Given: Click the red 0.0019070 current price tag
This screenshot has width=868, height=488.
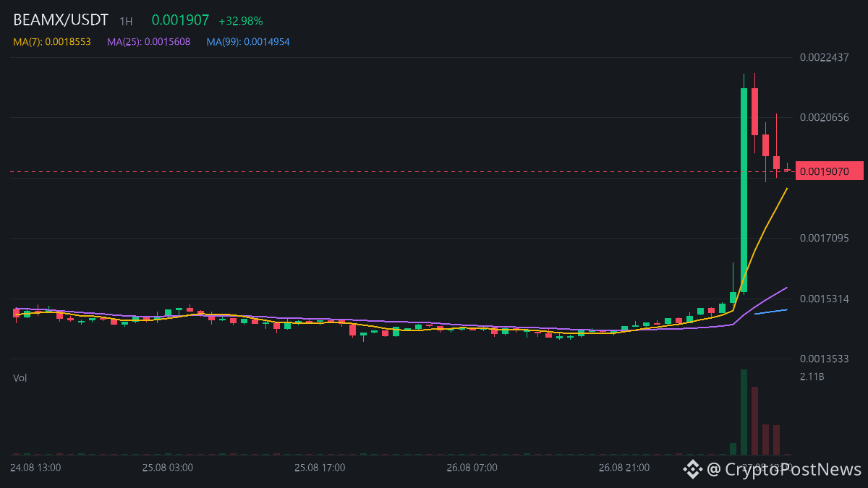Looking at the screenshot, I should click(x=830, y=171).
